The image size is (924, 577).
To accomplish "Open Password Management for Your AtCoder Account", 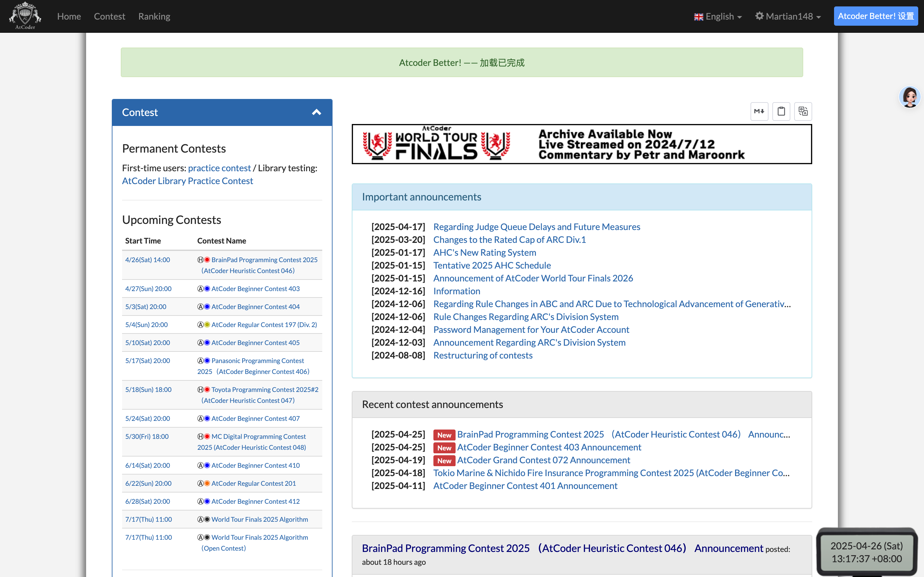I will [531, 329].
